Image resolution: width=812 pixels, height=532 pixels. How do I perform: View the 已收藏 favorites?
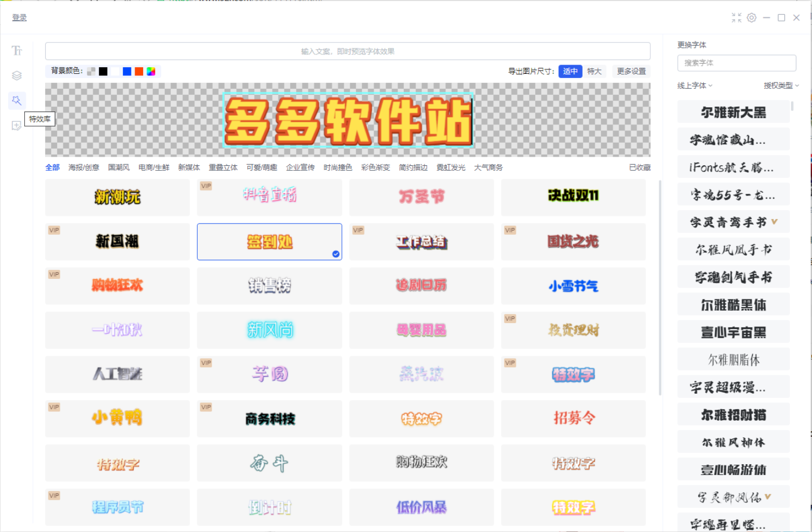pyautogui.click(x=640, y=167)
